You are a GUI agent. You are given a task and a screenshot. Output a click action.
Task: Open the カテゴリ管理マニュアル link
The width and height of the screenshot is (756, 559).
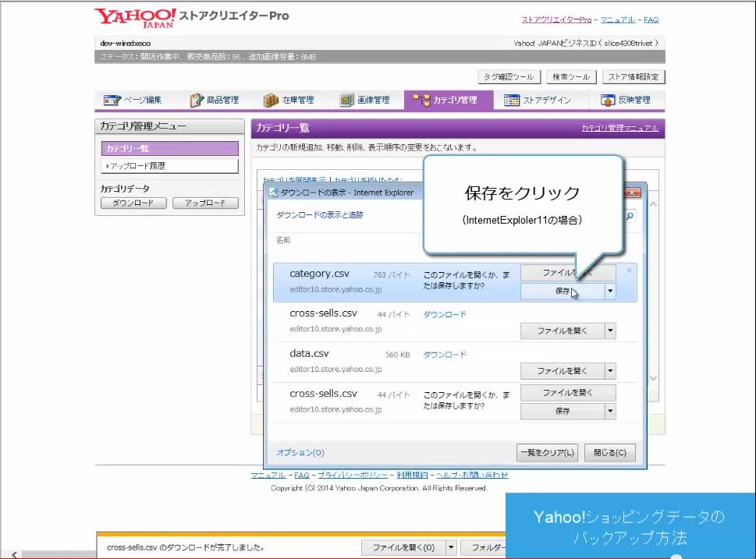tap(620, 128)
